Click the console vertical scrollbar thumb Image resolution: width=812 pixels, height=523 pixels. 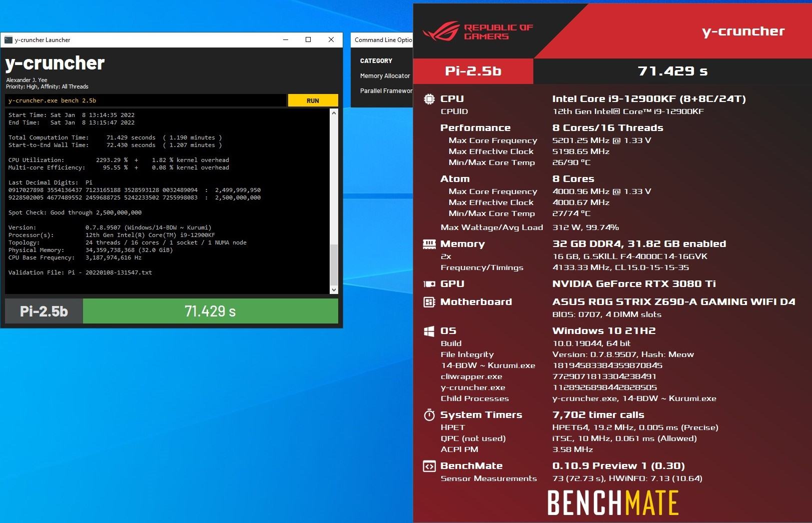click(334, 265)
